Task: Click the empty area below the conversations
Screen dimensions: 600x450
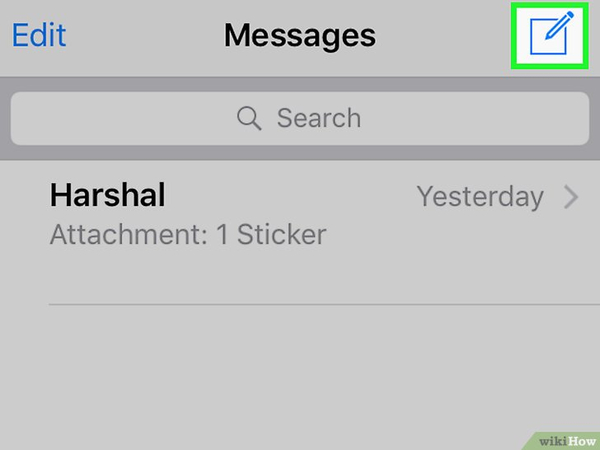Action: click(300, 371)
